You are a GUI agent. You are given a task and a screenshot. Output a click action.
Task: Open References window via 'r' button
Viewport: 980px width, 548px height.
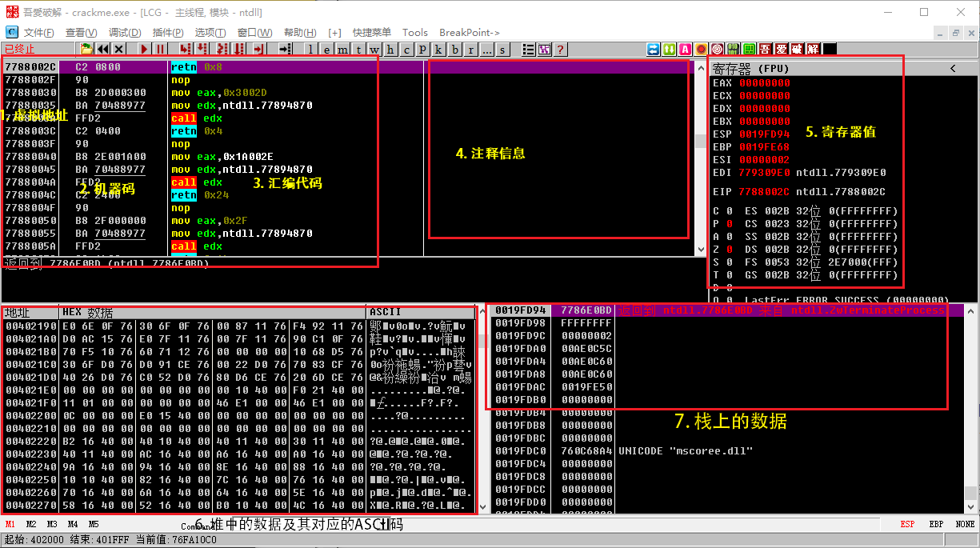[x=470, y=50]
